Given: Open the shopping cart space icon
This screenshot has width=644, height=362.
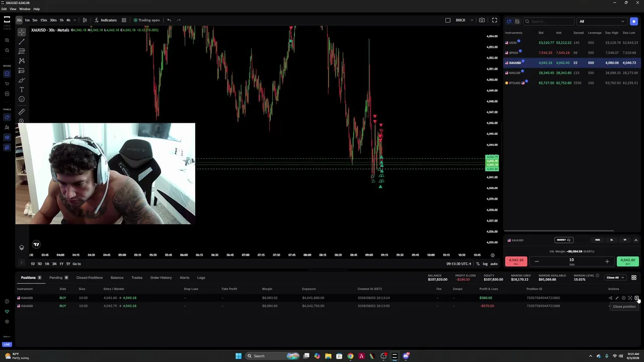Looking at the screenshot, I should [x=7, y=83].
